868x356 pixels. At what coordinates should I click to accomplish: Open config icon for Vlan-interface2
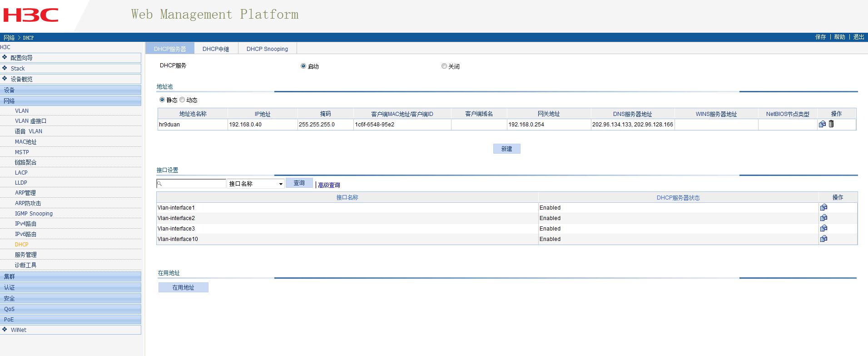(823, 218)
